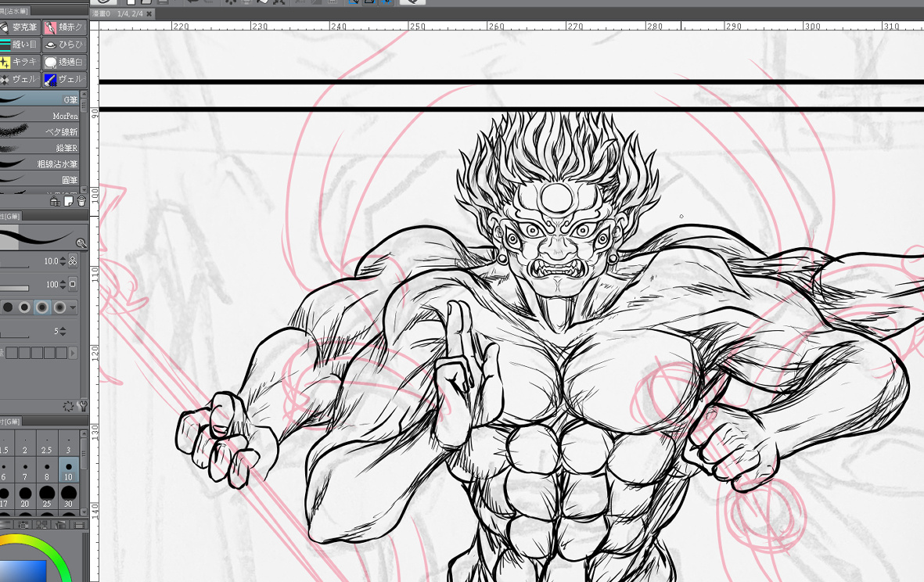Click the brush size 10.0 stepper arrows
Viewport: 924px width, 582px height.
click(63, 261)
